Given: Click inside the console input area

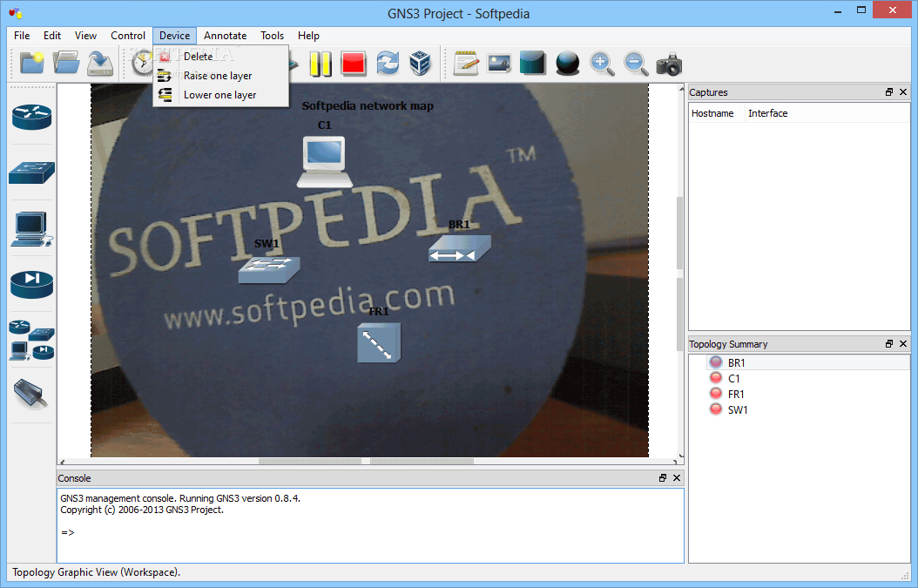Looking at the screenshot, I should tap(370, 525).
